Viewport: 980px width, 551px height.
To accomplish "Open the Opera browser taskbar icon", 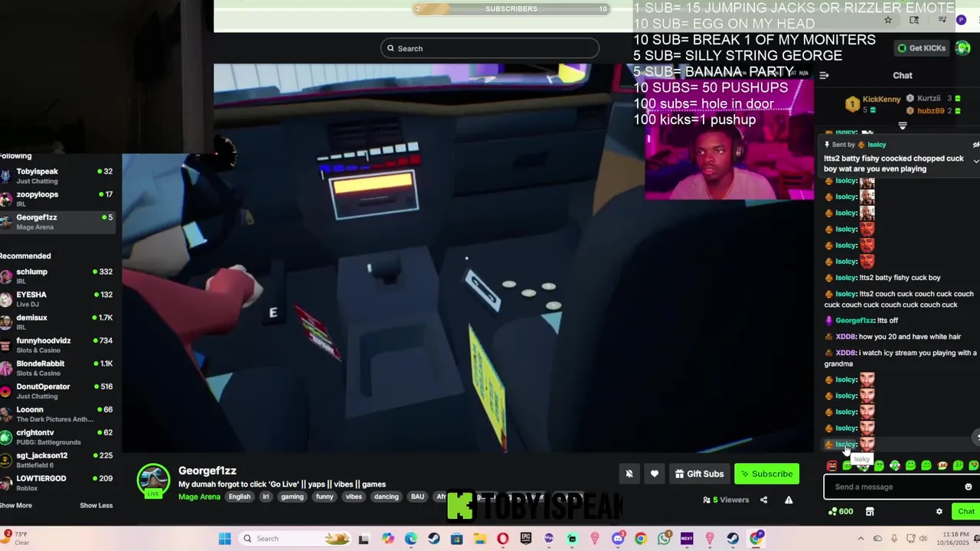I will pos(503,539).
